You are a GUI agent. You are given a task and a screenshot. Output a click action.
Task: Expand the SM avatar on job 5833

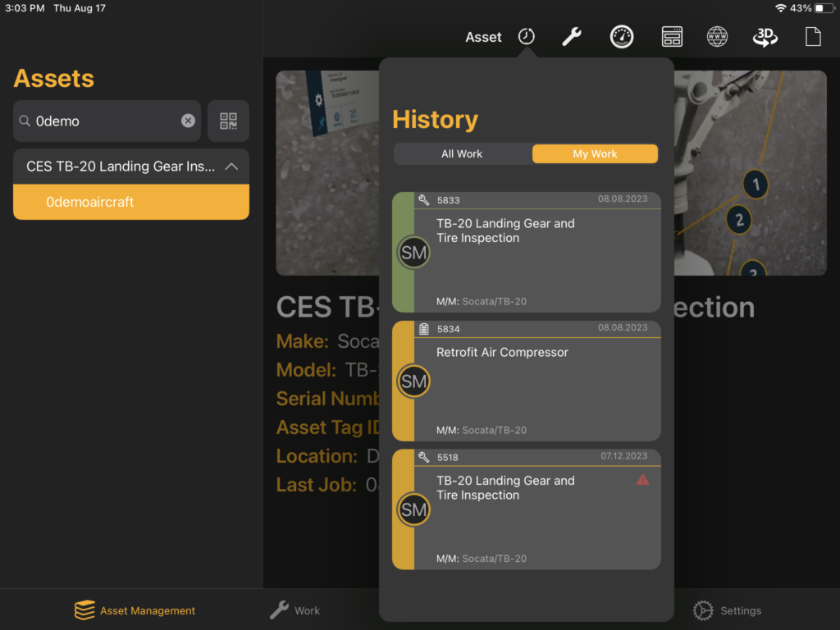(x=413, y=252)
